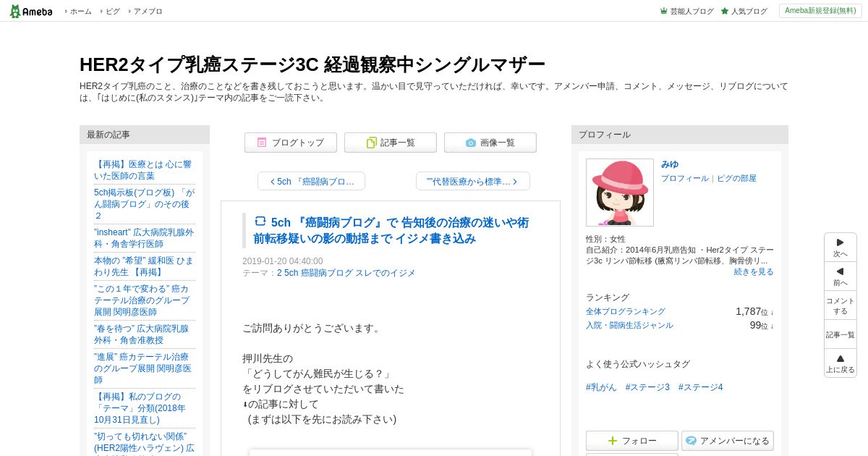Viewport: 868px width, 456px height.
Task: Open profile name みゆ
Action: [x=670, y=164]
